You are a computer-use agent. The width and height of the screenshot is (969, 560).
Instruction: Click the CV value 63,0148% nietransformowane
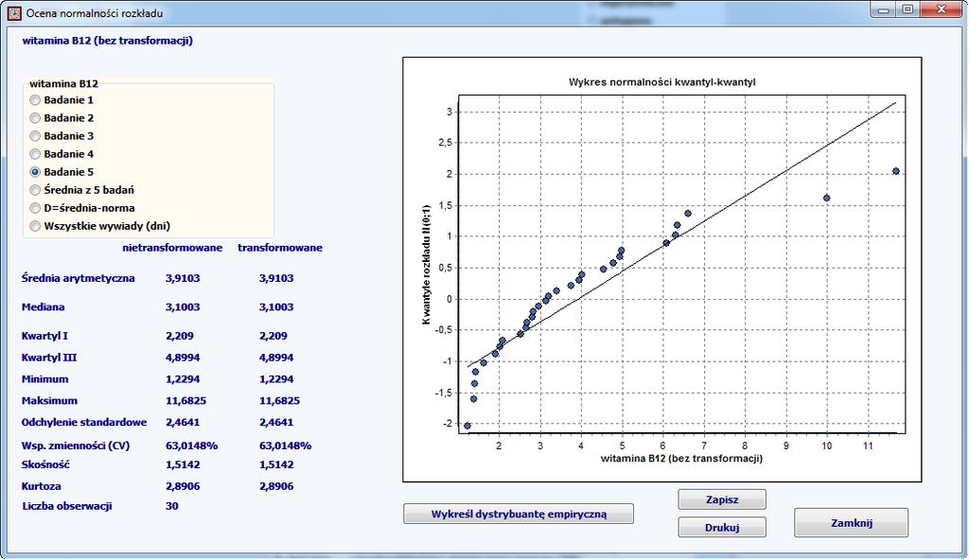[191, 446]
